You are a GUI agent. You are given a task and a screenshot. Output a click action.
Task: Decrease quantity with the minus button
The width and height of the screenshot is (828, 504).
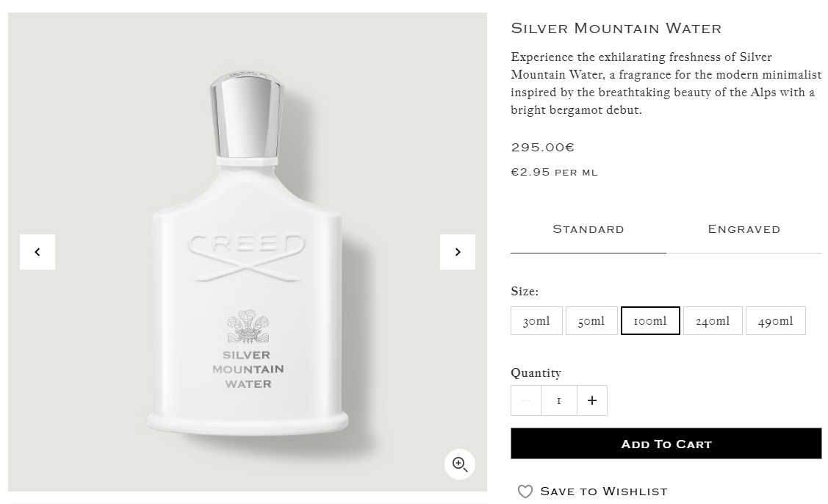pos(526,400)
